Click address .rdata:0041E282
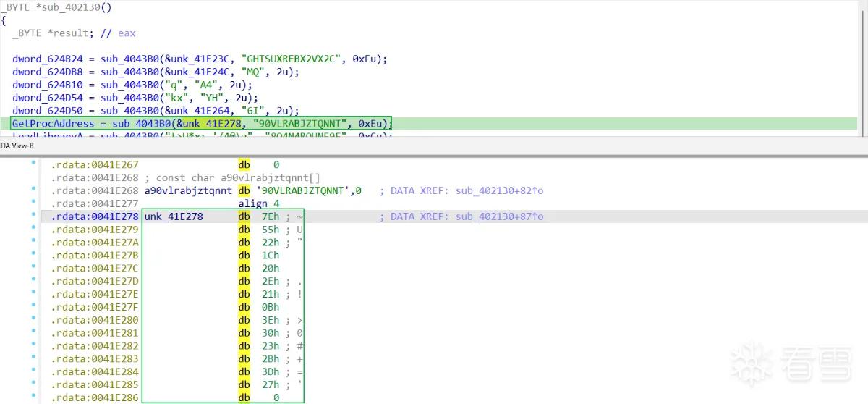 94,347
